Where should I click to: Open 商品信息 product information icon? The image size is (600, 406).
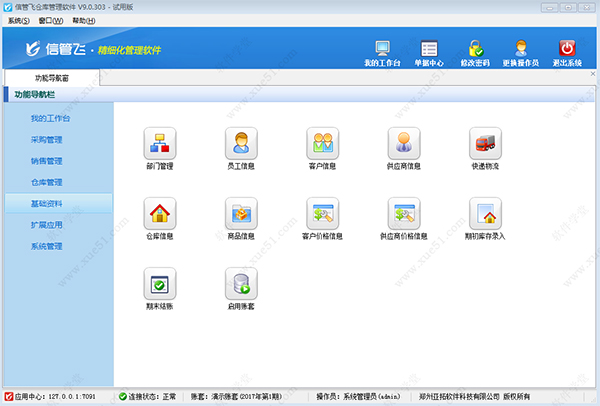point(241,213)
